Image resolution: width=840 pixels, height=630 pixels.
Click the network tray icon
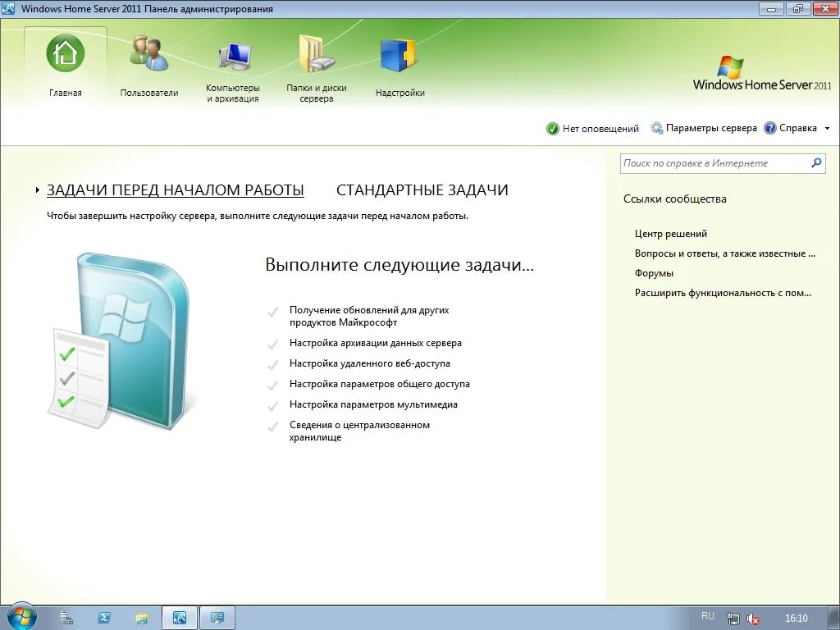pyautogui.click(x=733, y=619)
